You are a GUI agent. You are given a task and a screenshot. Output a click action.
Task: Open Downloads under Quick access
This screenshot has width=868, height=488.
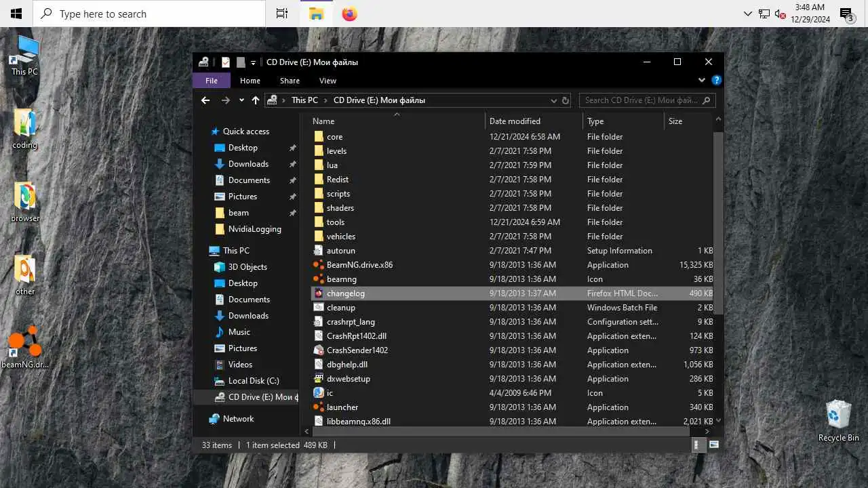coord(248,164)
